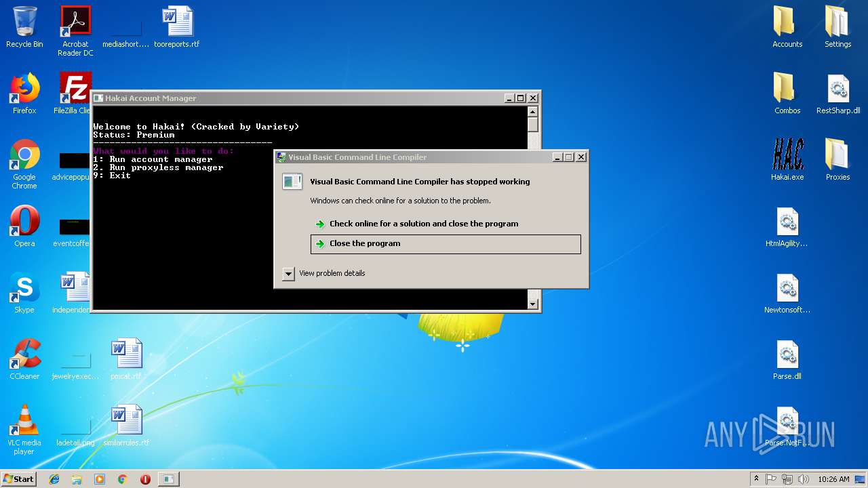Open Action Center flag tray icon
Image resolution: width=868 pixels, height=488 pixels.
pyautogui.click(x=771, y=479)
